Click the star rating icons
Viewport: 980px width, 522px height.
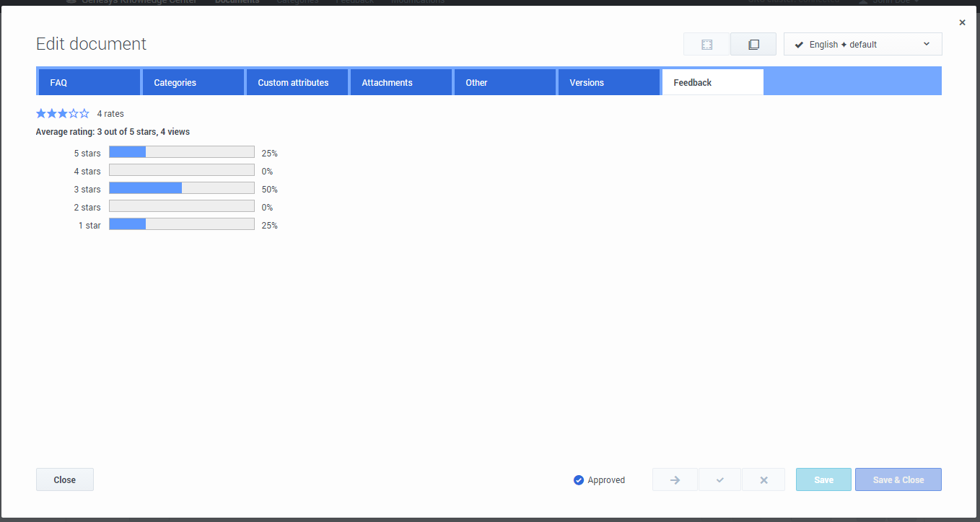tap(63, 114)
